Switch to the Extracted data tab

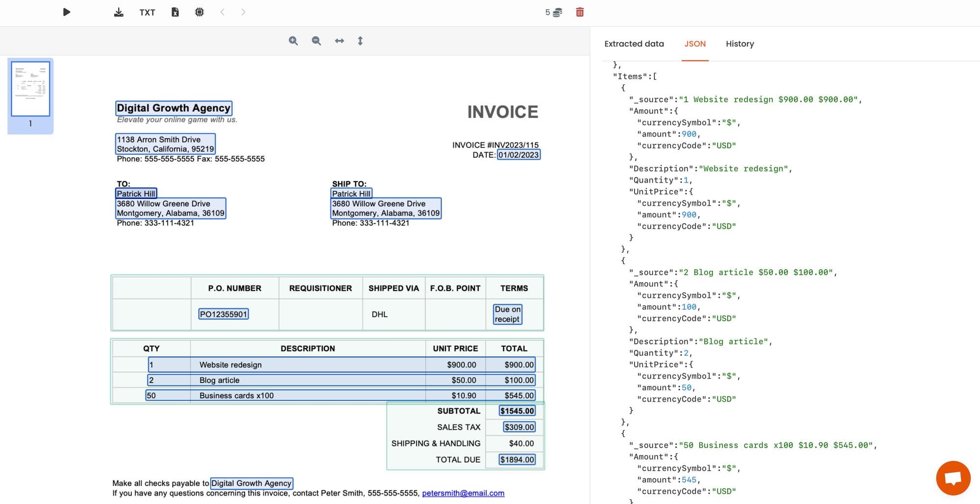634,44
